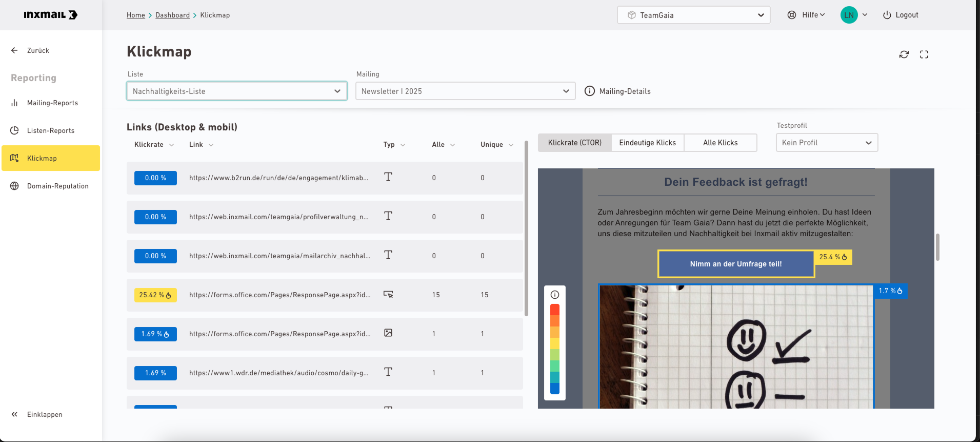Click the image type icon in the 1.69 % forms.office row

[x=388, y=333]
